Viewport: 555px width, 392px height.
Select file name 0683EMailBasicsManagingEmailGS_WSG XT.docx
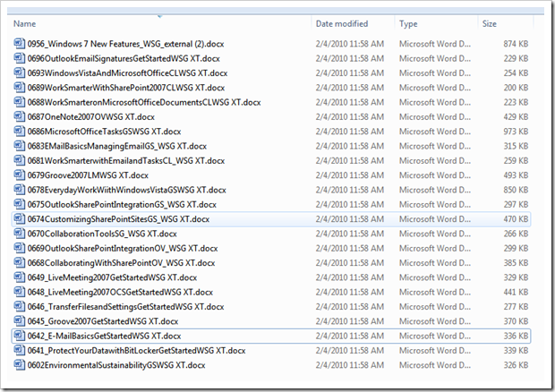(x=116, y=146)
